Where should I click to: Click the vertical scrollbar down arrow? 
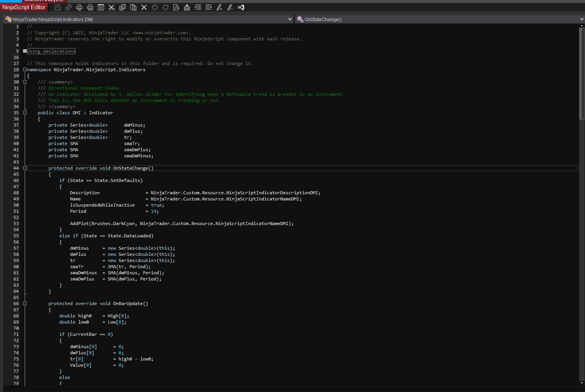point(582,383)
